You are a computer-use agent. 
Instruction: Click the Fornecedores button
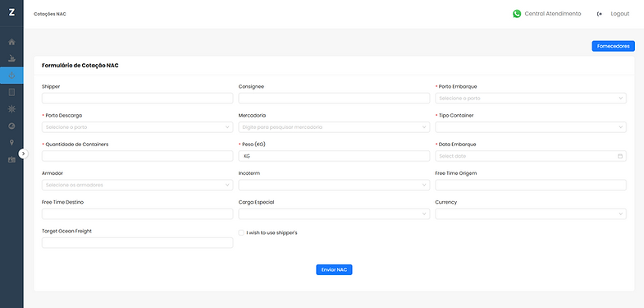pyautogui.click(x=613, y=46)
